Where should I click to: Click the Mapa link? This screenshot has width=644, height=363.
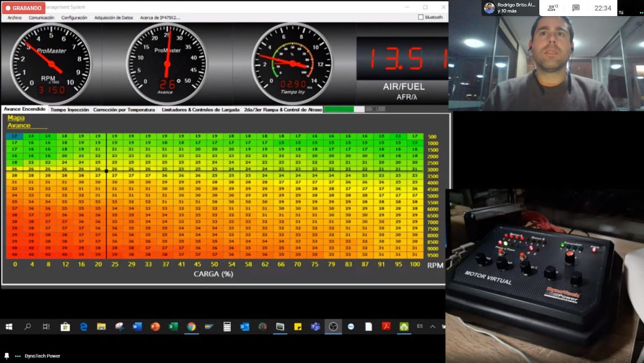[x=16, y=117]
